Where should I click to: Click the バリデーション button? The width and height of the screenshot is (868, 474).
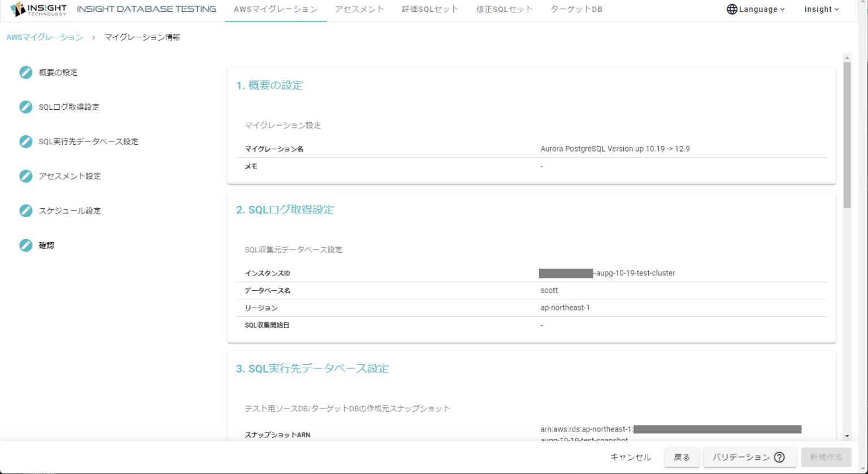[750, 457]
